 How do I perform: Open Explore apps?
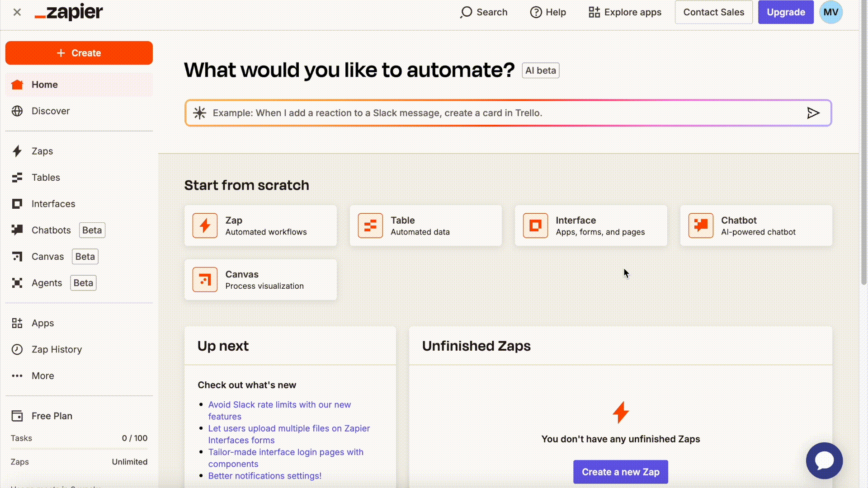click(x=625, y=12)
